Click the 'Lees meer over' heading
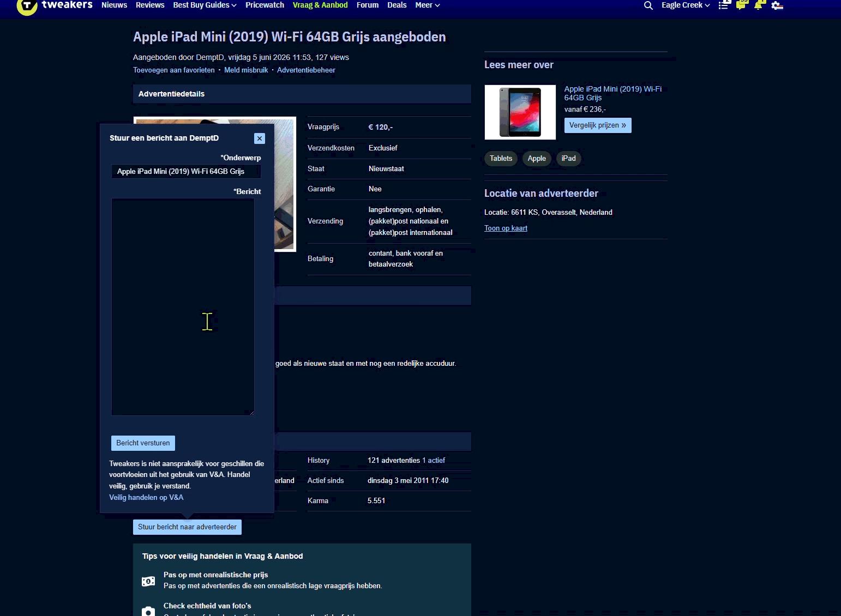The height and width of the screenshot is (616, 841). tap(519, 65)
